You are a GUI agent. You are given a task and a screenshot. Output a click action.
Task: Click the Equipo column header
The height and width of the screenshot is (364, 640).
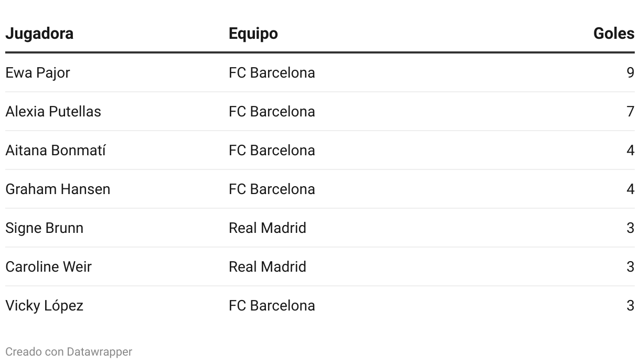[253, 34]
